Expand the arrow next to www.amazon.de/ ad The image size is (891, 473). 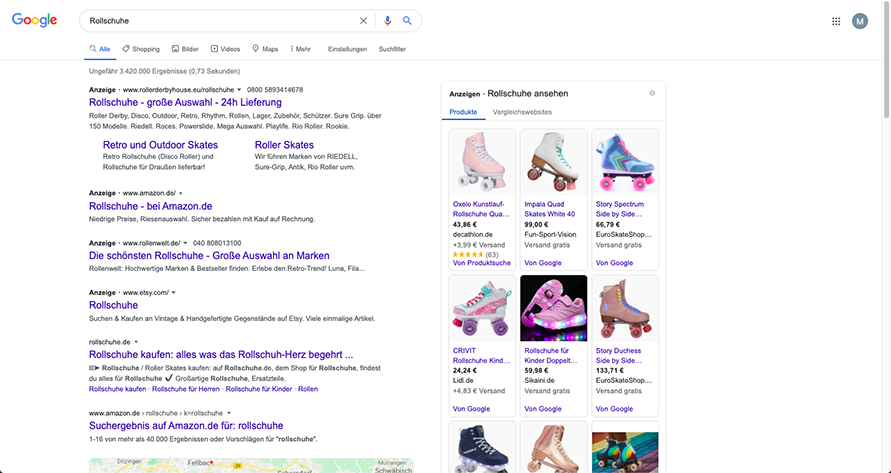[181, 193]
